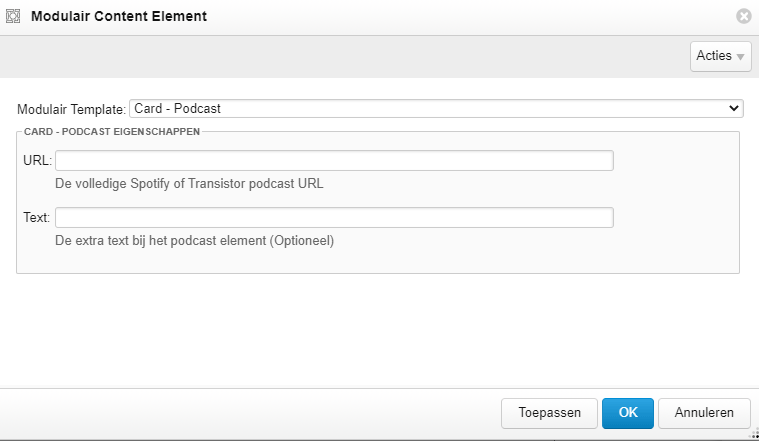759x441 pixels.
Task: Click the Modulair Template: label
Action: (x=71, y=109)
